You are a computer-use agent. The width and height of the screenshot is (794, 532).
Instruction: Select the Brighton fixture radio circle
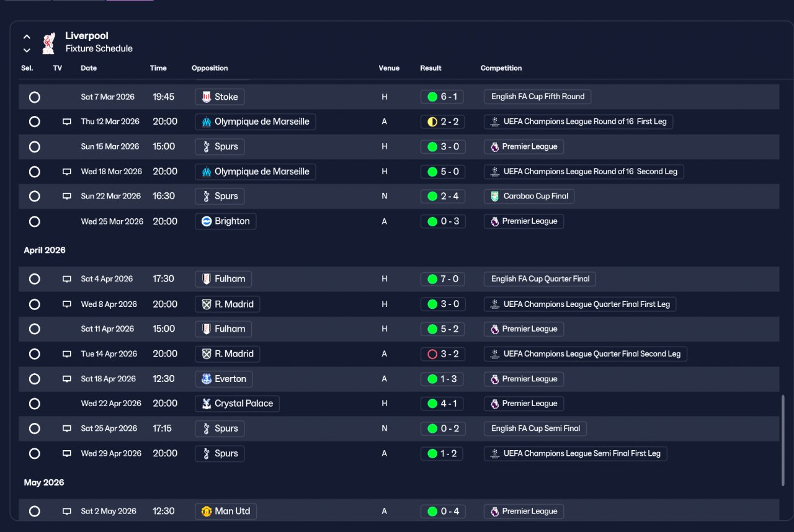click(35, 221)
